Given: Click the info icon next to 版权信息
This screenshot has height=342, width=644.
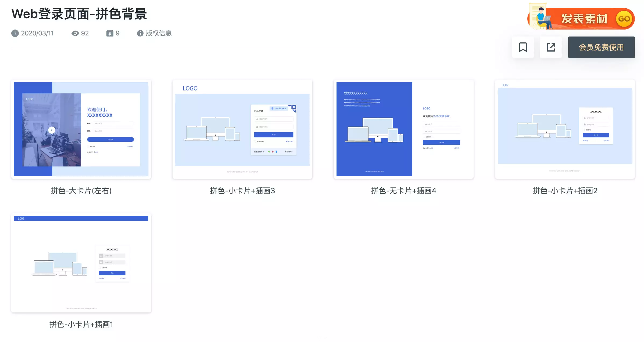Looking at the screenshot, I should pyautogui.click(x=140, y=33).
